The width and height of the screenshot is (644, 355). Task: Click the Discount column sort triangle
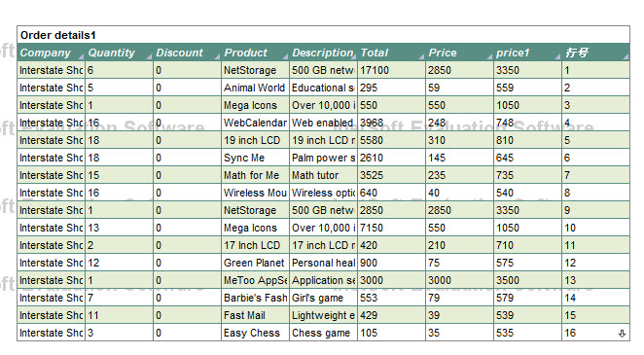coord(217,57)
